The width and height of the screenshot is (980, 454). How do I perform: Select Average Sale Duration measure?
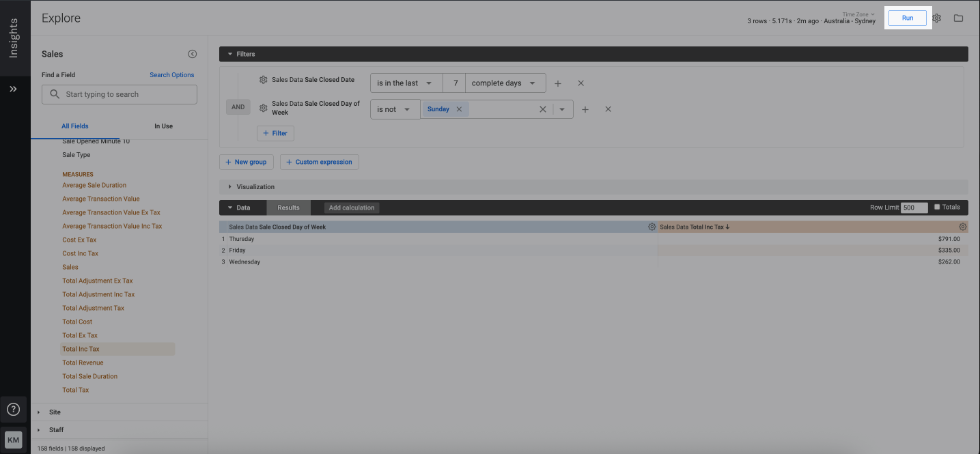pos(94,185)
